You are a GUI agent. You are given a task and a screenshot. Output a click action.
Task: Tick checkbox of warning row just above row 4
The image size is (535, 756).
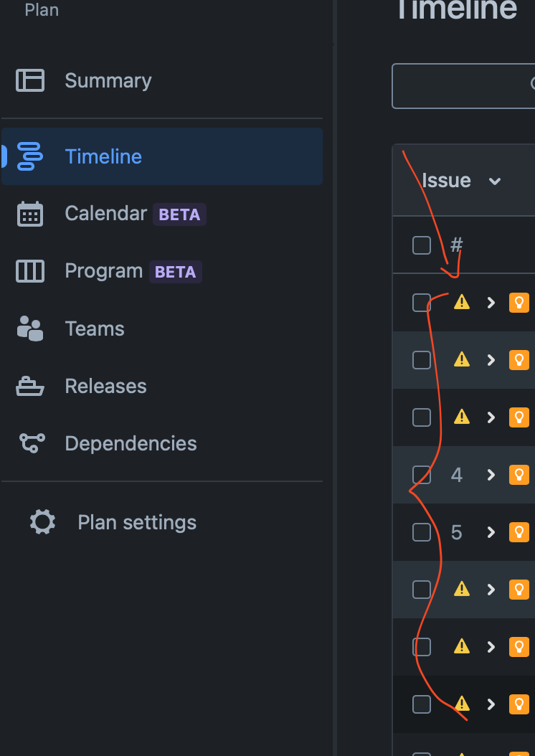pyautogui.click(x=422, y=417)
